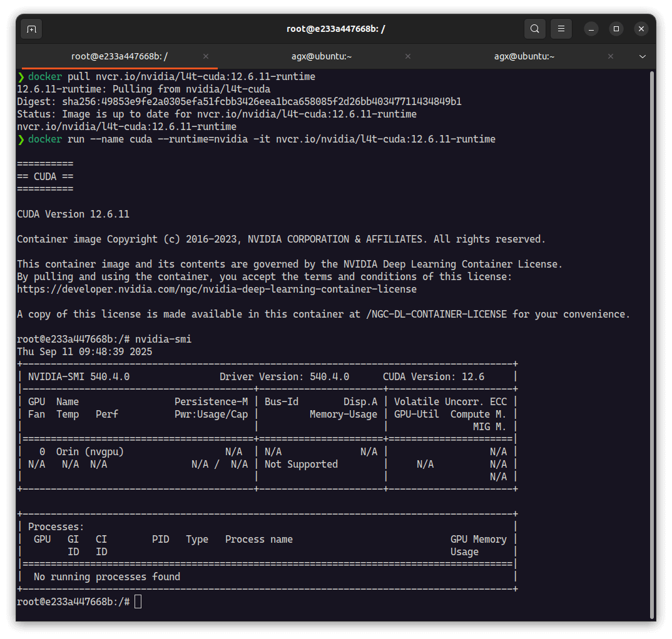This screenshot has height=639, width=672.
Task: Open the NVIDIA deep learning license URL
Action: (216, 289)
